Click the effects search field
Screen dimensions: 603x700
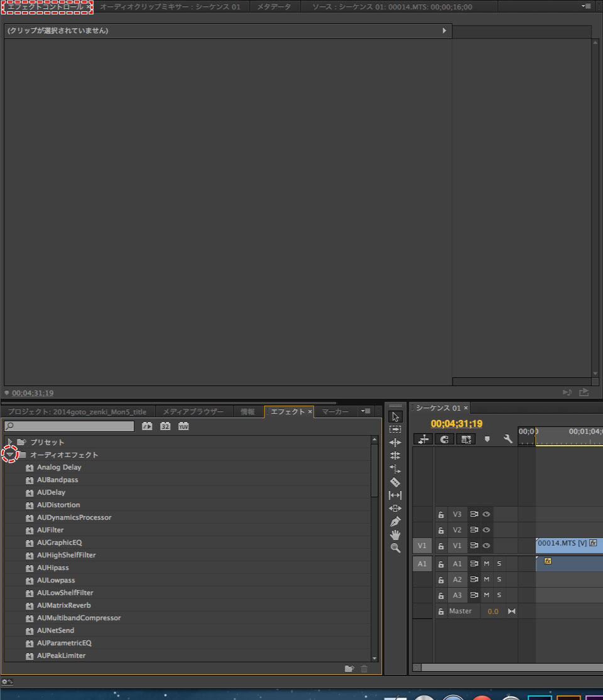tap(69, 426)
